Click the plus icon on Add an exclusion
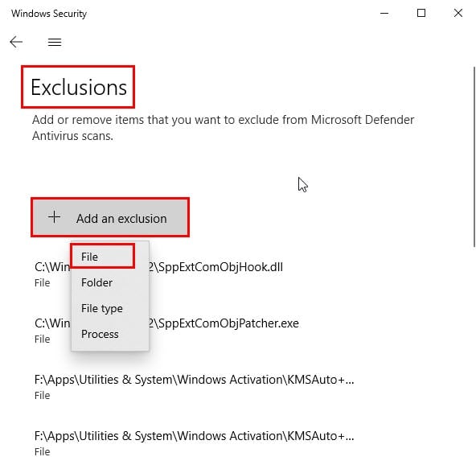 point(54,217)
